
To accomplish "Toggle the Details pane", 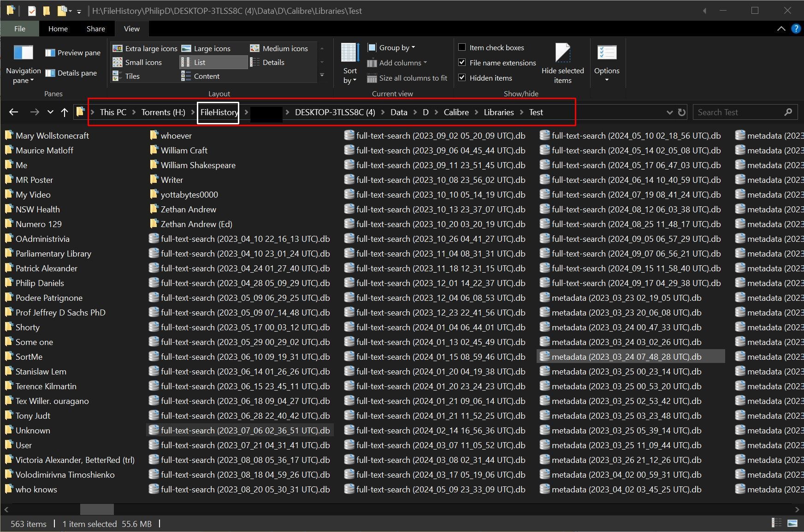I will pos(71,73).
